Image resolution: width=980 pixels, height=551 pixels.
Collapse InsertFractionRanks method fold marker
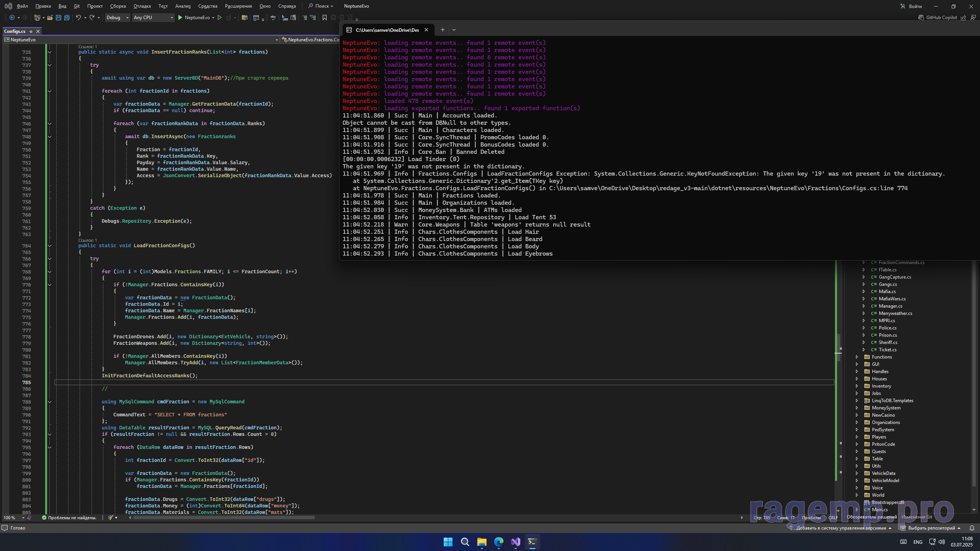point(49,52)
